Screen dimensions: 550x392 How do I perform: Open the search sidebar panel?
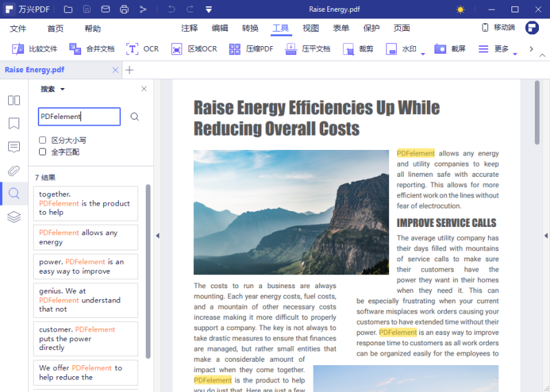(x=14, y=193)
